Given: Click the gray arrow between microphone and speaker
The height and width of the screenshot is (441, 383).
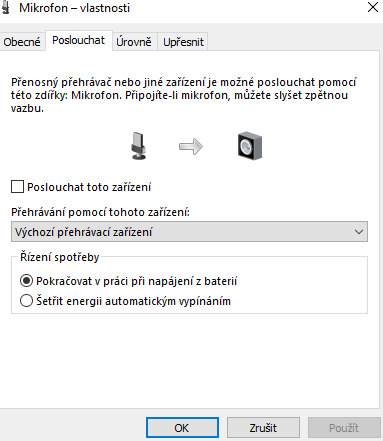Looking at the screenshot, I should pyautogui.click(x=191, y=147).
